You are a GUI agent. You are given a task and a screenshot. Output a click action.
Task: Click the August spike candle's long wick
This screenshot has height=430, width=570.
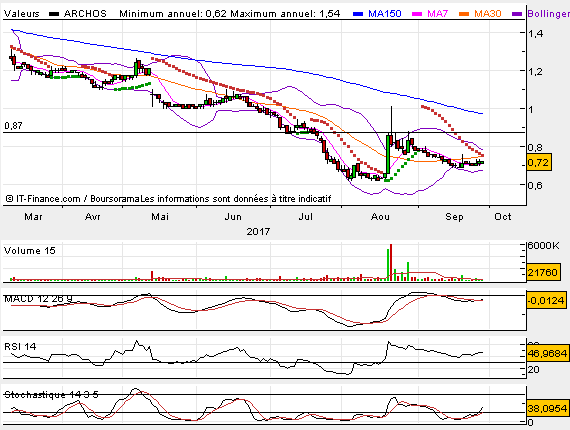pyautogui.click(x=392, y=121)
